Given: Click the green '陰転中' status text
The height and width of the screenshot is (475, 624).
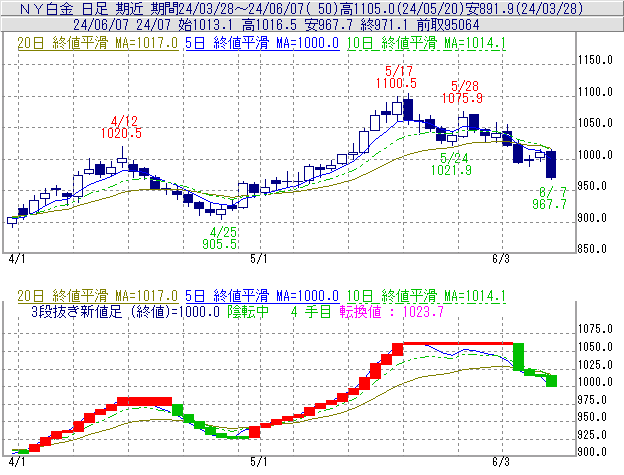Looking at the screenshot, I should tap(248, 311).
